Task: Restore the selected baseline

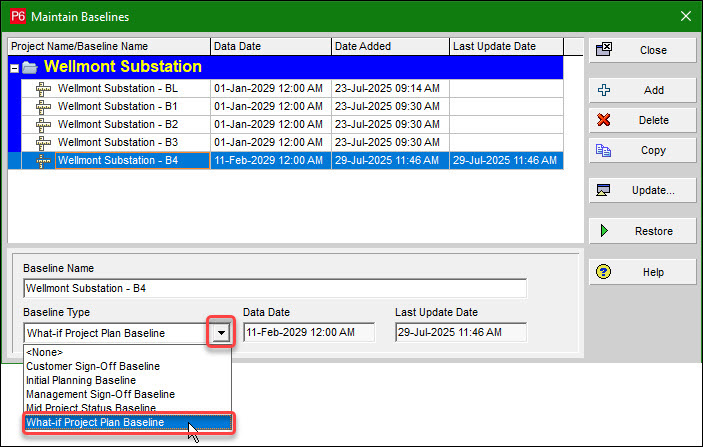Action: 642,231
